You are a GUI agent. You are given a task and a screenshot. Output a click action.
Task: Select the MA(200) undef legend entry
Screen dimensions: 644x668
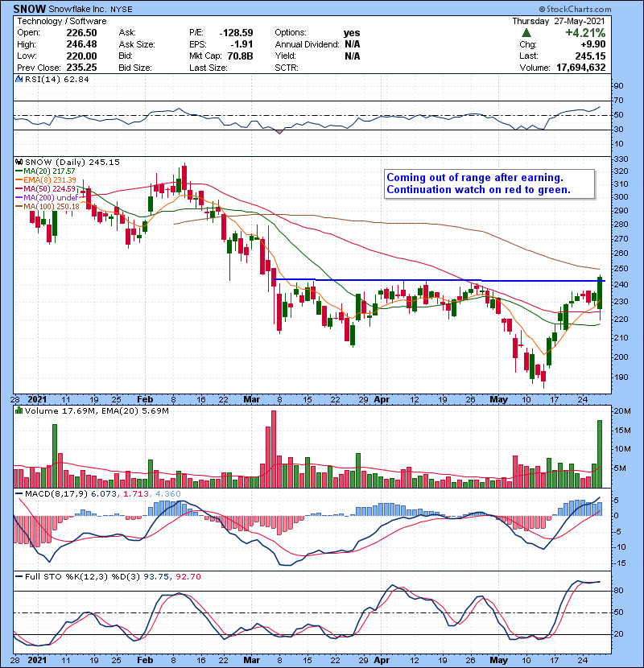[47, 198]
